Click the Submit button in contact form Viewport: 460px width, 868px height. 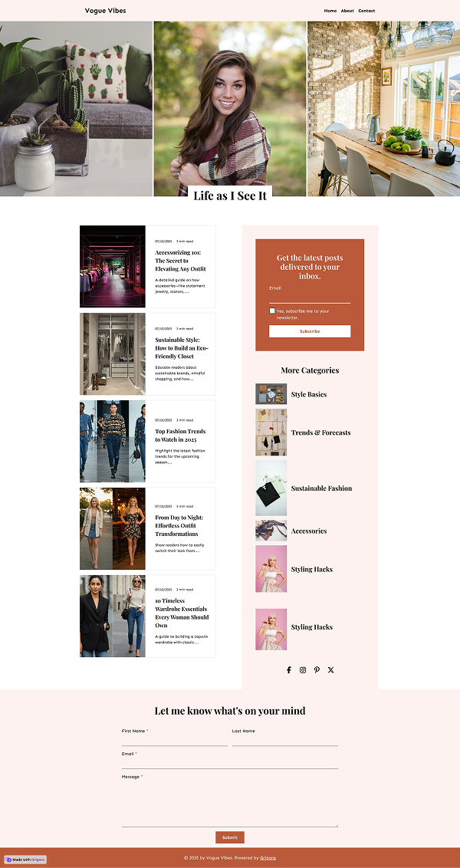coord(230,837)
